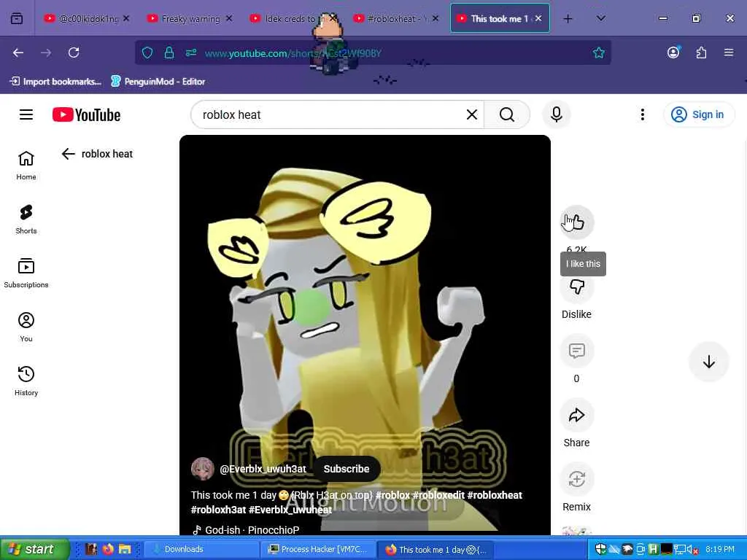
Task: Close the Freaky warning tab
Action: [229, 18]
